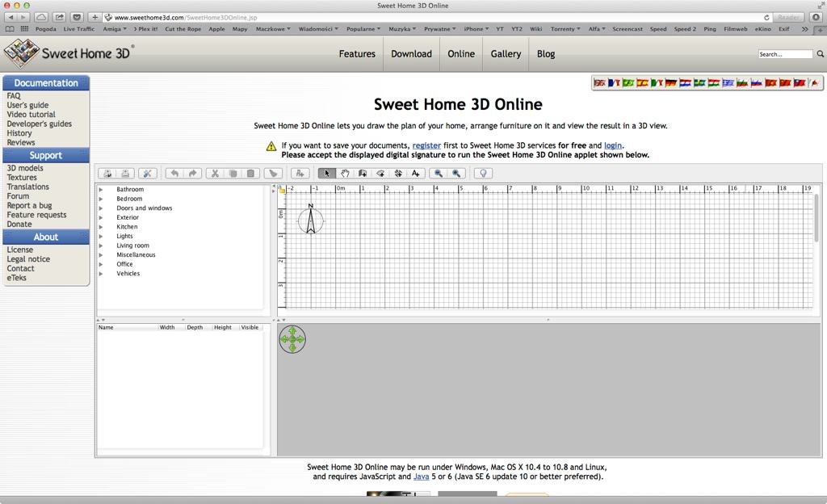Click the add text tool
Screen dimensions: 827x504
pyautogui.click(x=416, y=174)
